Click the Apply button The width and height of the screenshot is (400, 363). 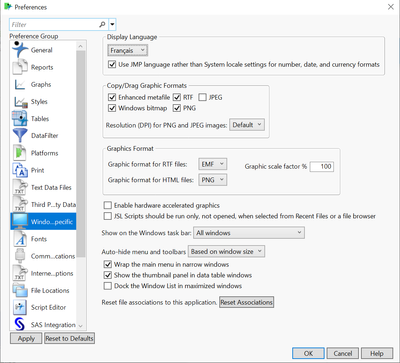click(26, 338)
